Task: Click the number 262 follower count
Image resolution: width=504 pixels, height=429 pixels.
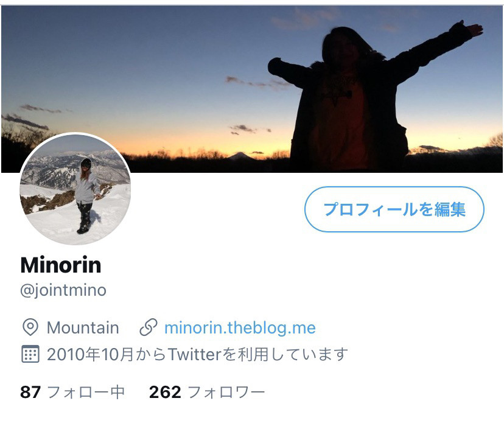Action: click(165, 392)
